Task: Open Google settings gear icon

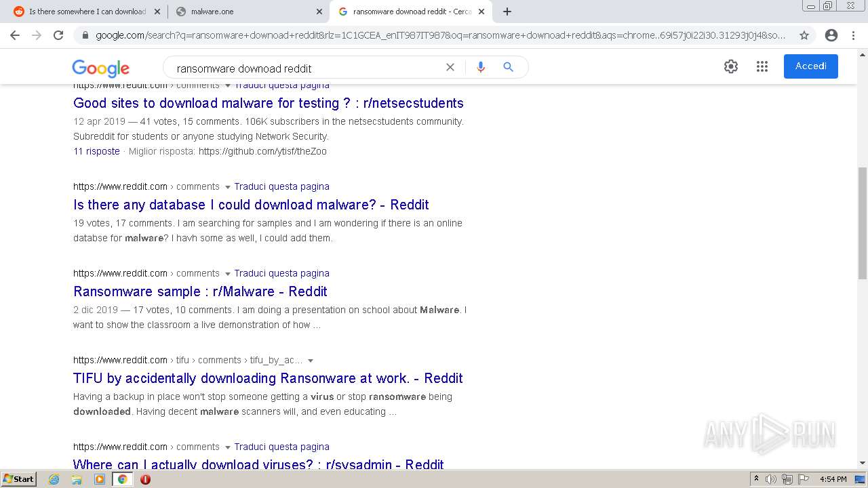Action: tap(730, 66)
